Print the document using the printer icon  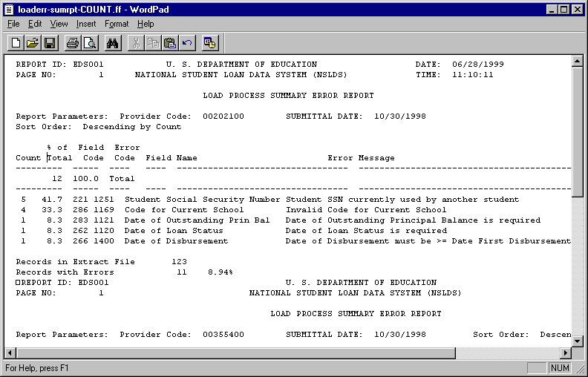click(73, 43)
